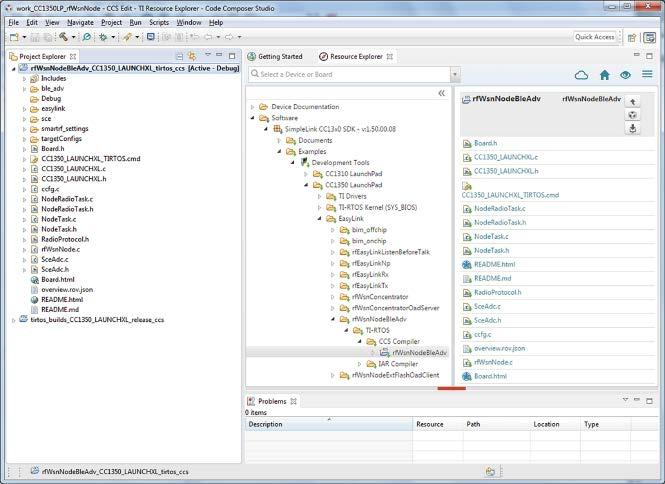Click the status bar progress icon

tap(490, 472)
